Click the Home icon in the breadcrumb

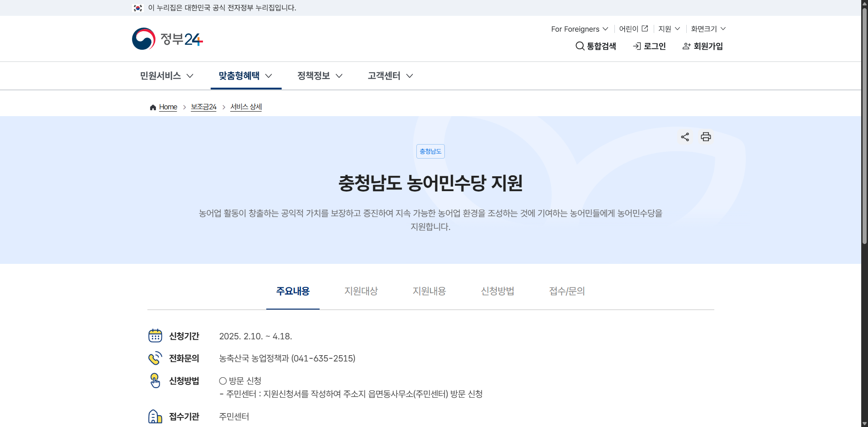click(153, 107)
